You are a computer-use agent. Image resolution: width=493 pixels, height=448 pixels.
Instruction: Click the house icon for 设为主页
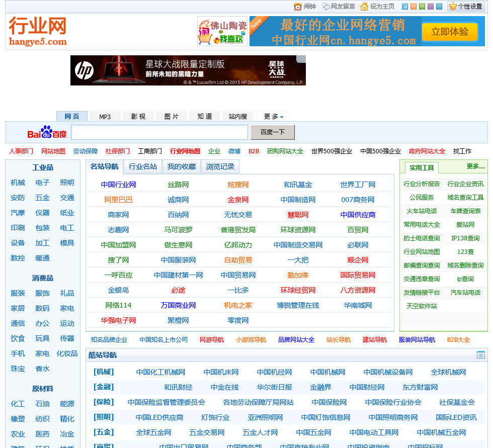click(364, 7)
